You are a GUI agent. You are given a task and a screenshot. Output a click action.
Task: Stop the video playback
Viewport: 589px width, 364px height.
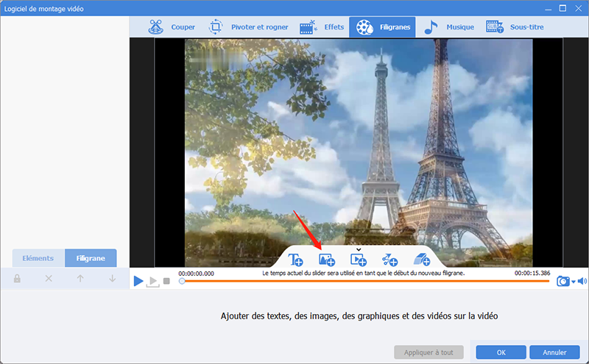[x=167, y=281]
